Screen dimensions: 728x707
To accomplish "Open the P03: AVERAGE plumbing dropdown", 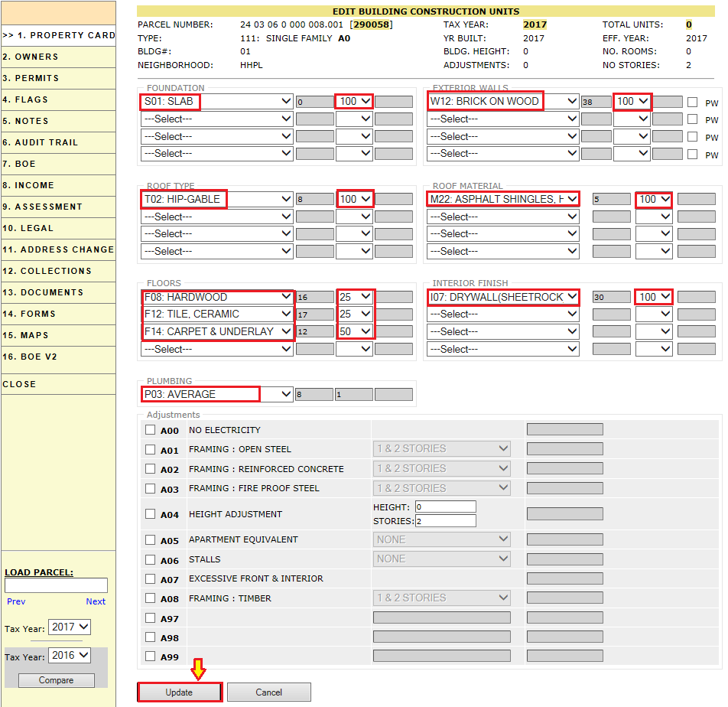I will pyautogui.click(x=216, y=394).
